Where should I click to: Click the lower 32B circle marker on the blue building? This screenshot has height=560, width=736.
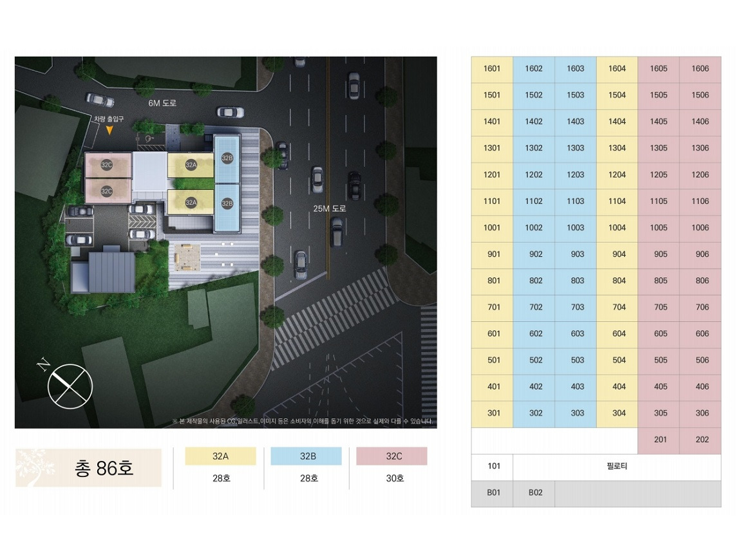coord(227,203)
